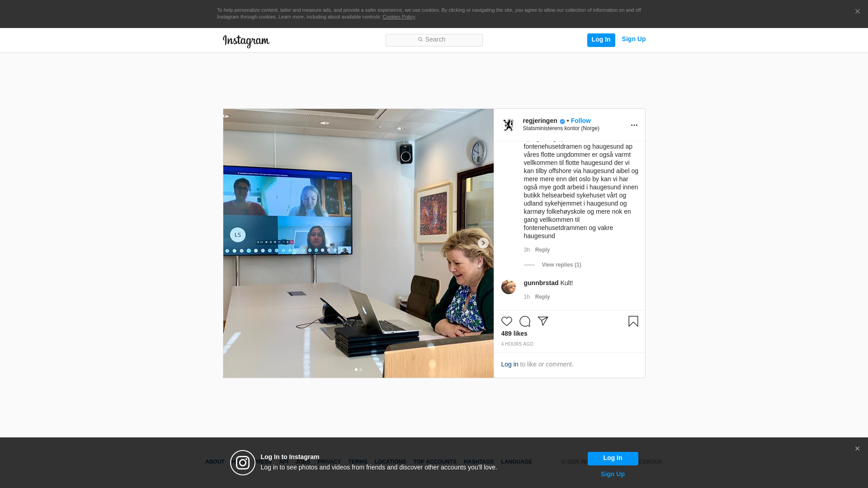
Task: Open the gunnbrstad username link
Action: coord(541,283)
